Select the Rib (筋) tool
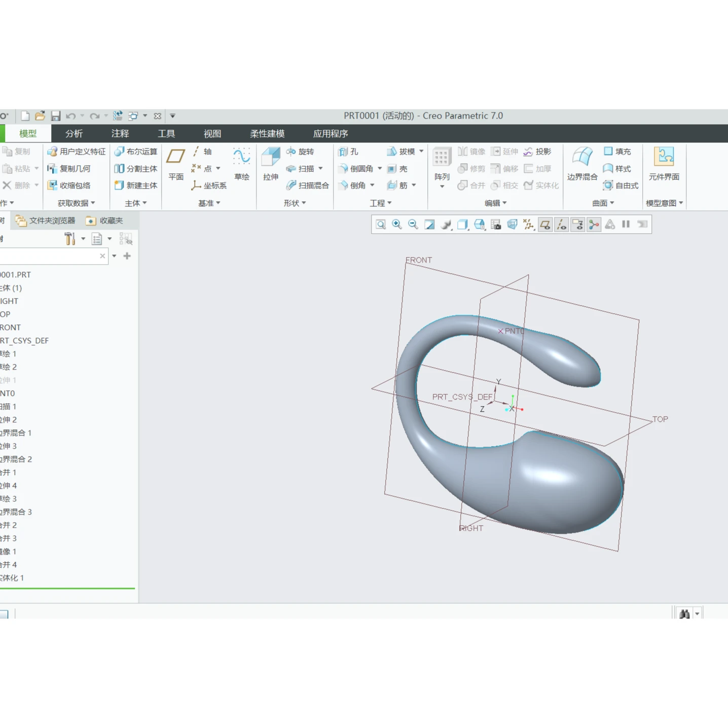The image size is (728, 728). [397, 186]
